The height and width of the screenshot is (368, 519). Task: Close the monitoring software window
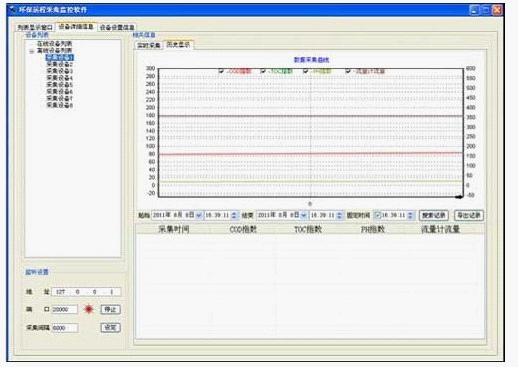(x=497, y=10)
